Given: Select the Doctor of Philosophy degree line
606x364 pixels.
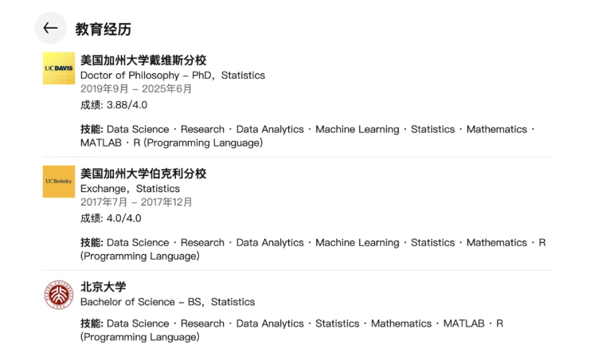Looking at the screenshot, I should pyautogui.click(x=173, y=76).
